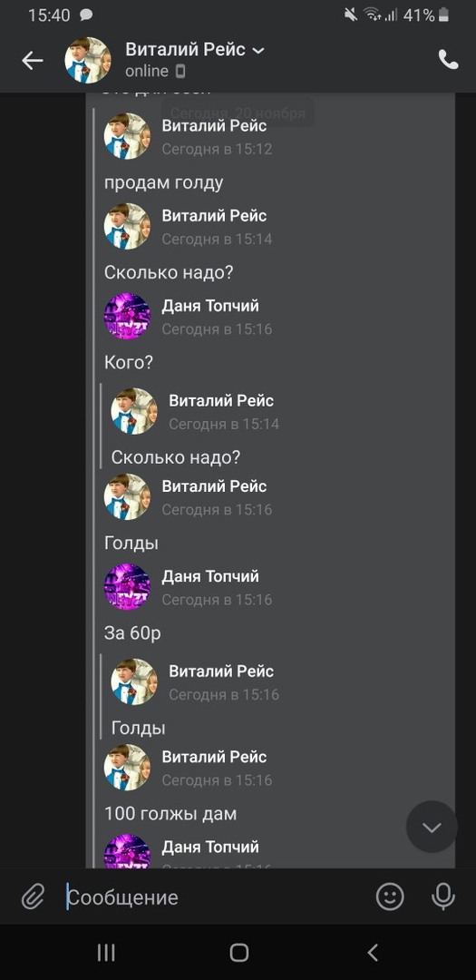476x980 pixels.
Task: Select the message text "продам голду"
Action: (x=164, y=183)
